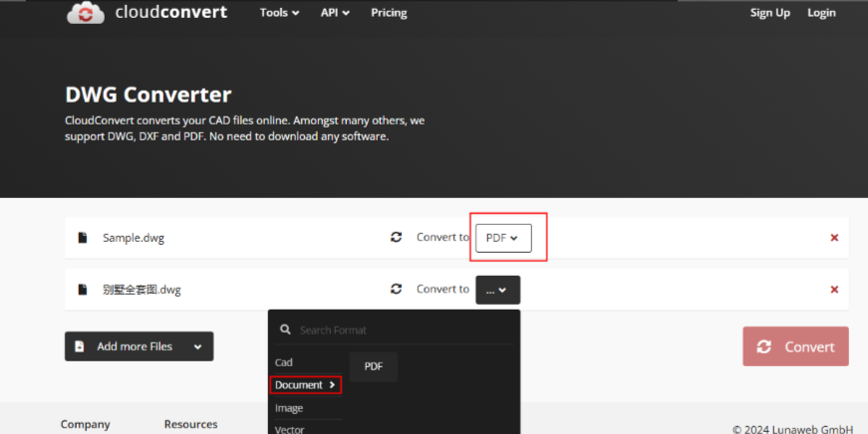This screenshot has height=434, width=868.
Task: Select the Image format category
Action: pyautogui.click(x=289, y=408)
